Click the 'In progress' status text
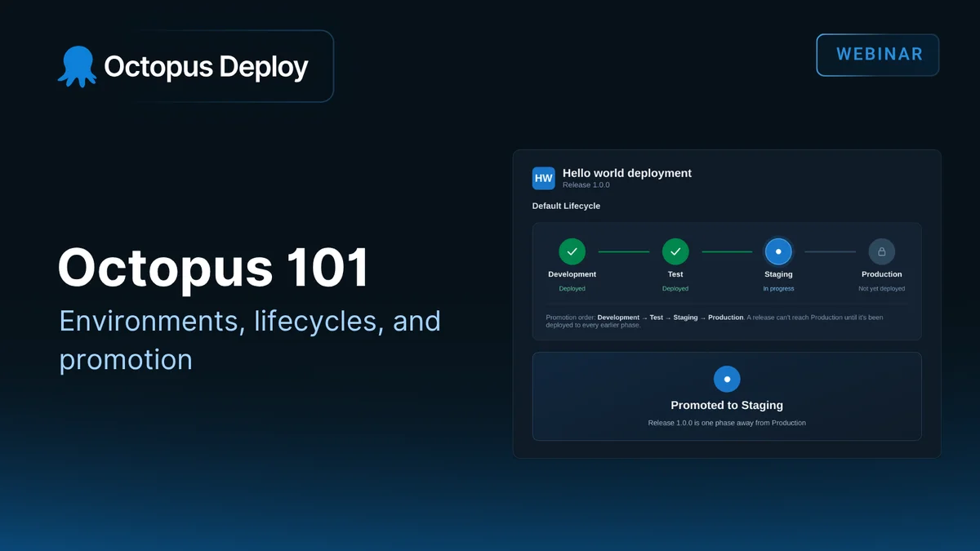Screen dimensions: 980x551 (x=778, y=288)
